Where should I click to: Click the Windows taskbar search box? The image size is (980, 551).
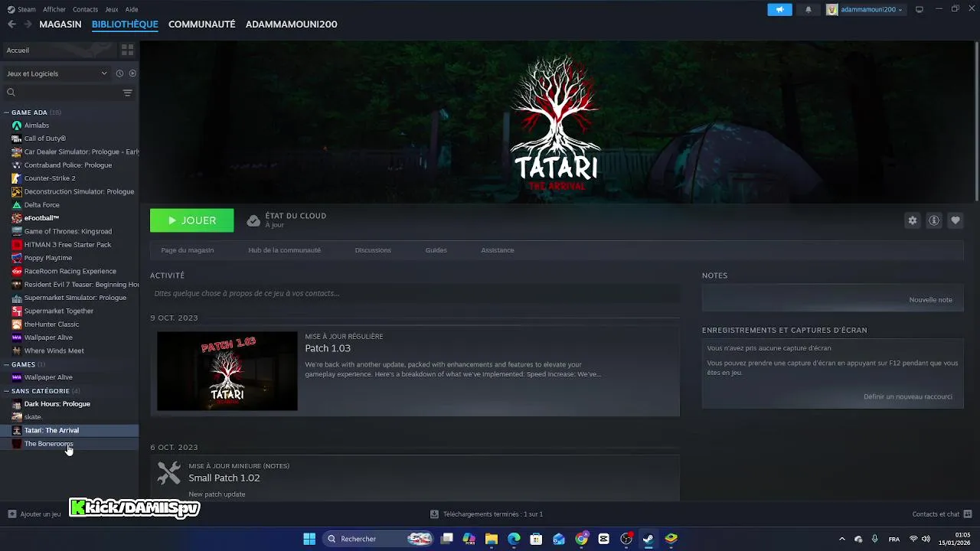(x=379, y=539)
